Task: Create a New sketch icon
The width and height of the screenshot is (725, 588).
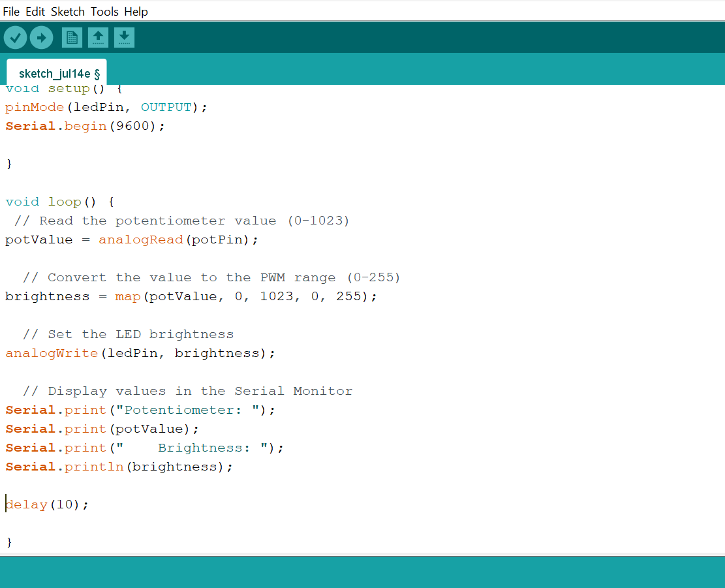Action: [x=72, y=37]
